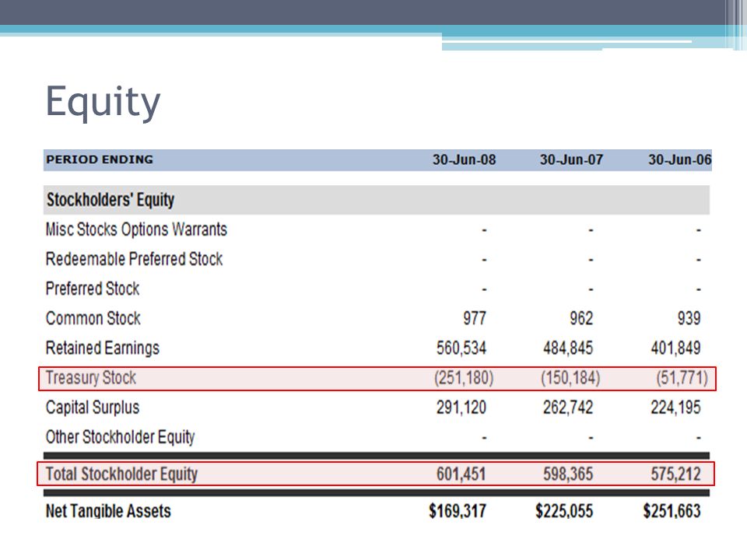The height and width of the screenshot is (560, 747).
Task: Select the Other Stockholder Equity label
Action: pos(120,437)
